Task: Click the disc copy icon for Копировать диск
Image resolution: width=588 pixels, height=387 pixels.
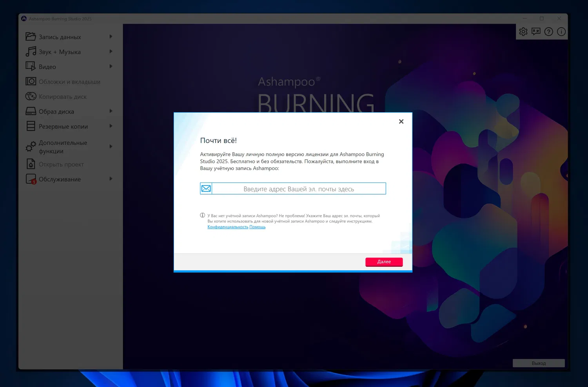Action: click(31, 96)
